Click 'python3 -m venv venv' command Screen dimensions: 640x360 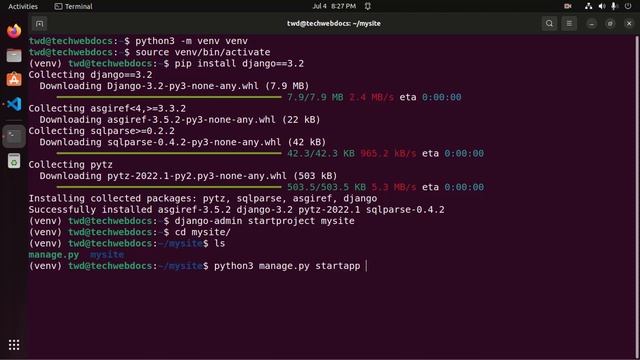pos(191,41)
